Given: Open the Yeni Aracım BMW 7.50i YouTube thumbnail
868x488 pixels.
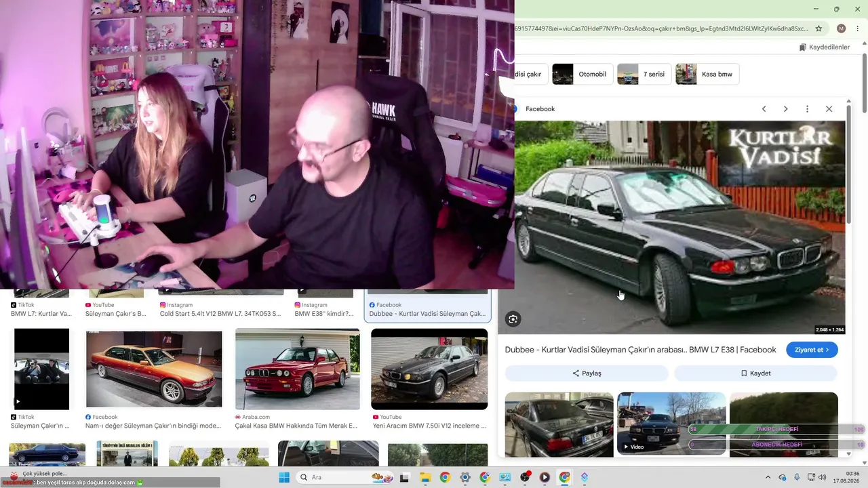Looking at the screenshot, I should click(x=429, y=369).
